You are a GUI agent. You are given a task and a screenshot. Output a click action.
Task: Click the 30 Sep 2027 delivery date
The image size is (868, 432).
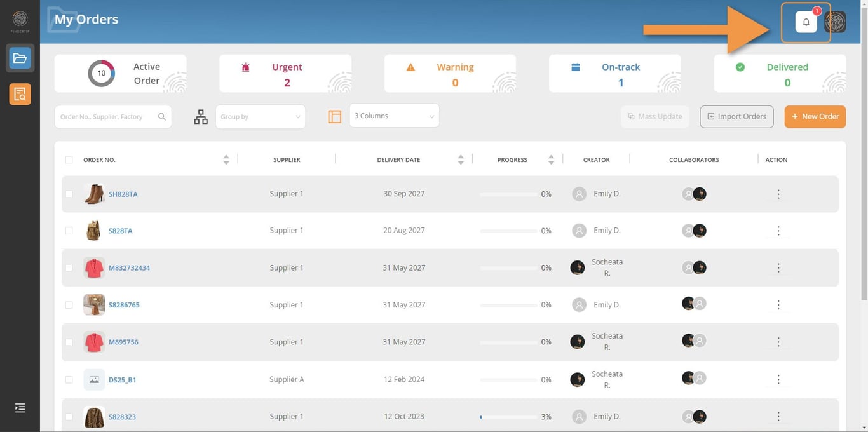[x=404, y=194]
